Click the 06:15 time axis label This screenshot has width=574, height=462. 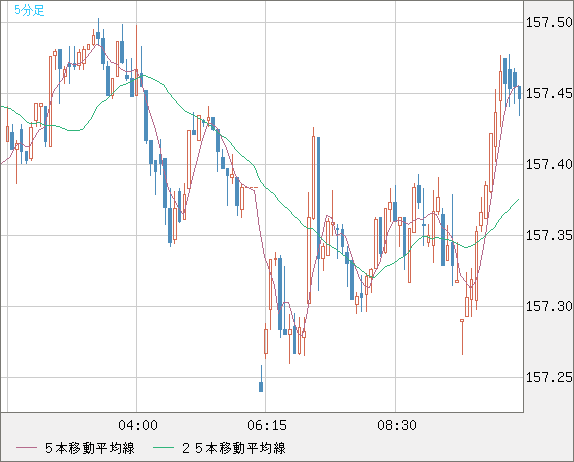[x=267, y=425]
